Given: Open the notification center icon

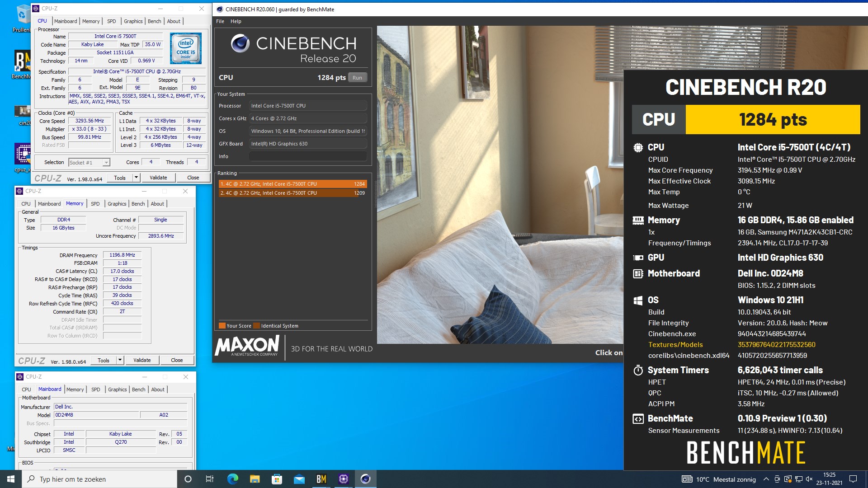Looking at the screenshot, I should click(853, 479).
